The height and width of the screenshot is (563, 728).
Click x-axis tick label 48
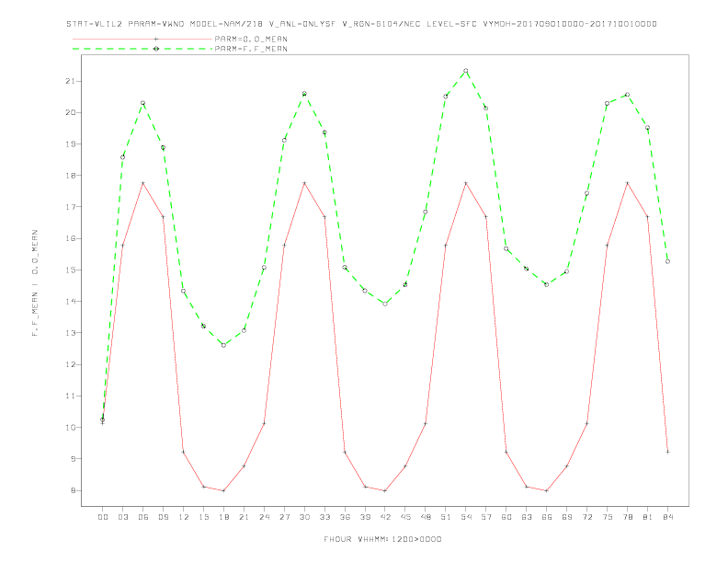[x=426, y=517]
